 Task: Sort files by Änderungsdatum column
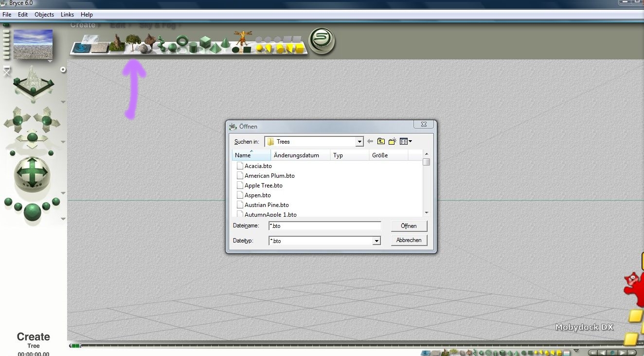[x=301, y=155]
